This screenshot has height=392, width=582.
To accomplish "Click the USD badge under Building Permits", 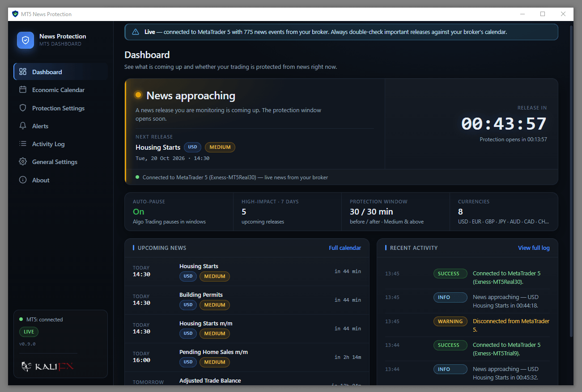I will click(188, 305).
